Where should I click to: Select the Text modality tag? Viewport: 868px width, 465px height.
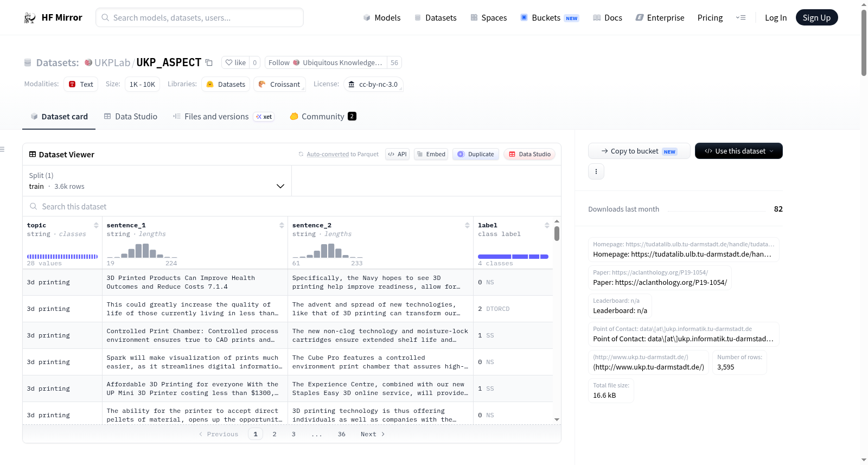[x=81, y=84]
